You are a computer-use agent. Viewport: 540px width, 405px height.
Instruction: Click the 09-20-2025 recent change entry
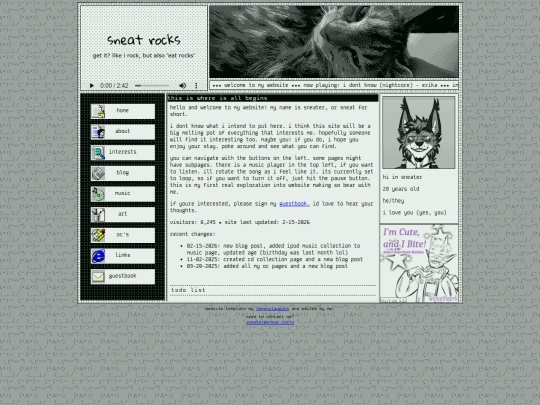(267, 266)
